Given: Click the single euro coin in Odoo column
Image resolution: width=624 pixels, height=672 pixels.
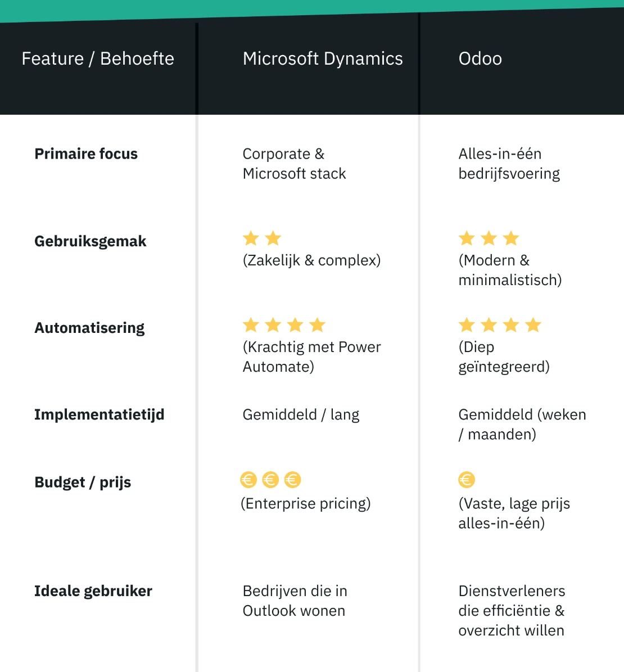Looking at the screenshot, I should [467, 480].
